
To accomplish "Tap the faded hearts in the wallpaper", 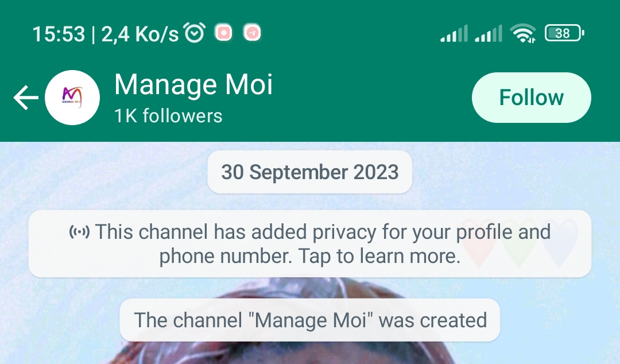I will [x=519, y=243].
